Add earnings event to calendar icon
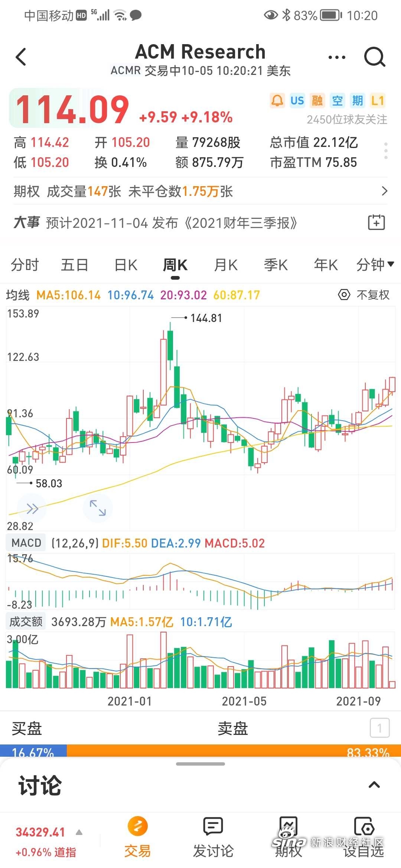 click(x=376, y=223)
